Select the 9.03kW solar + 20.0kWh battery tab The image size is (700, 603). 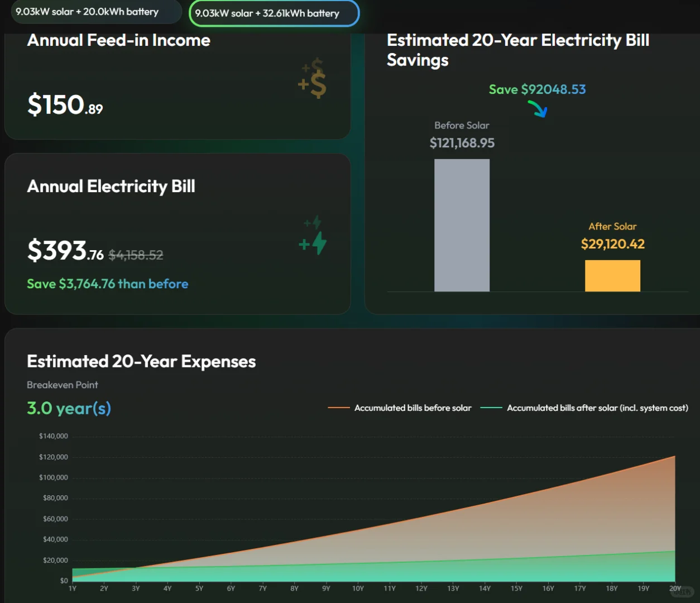96,12
